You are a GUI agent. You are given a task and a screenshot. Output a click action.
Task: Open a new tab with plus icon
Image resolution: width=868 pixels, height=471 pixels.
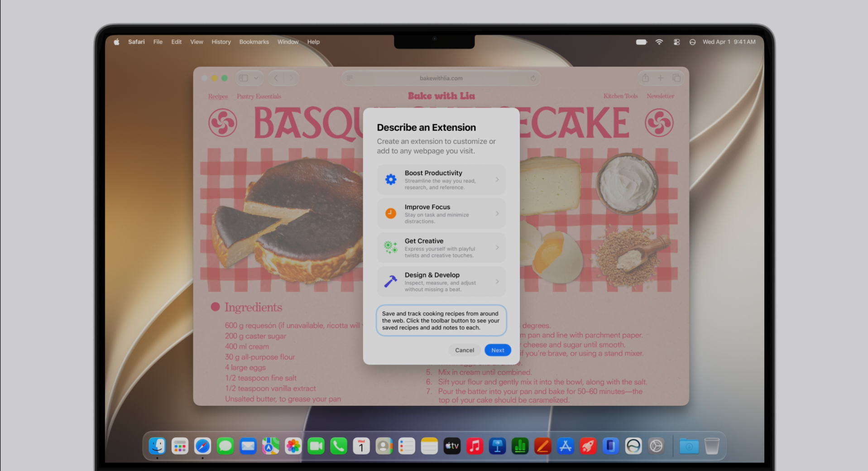(x=661, y=78)
